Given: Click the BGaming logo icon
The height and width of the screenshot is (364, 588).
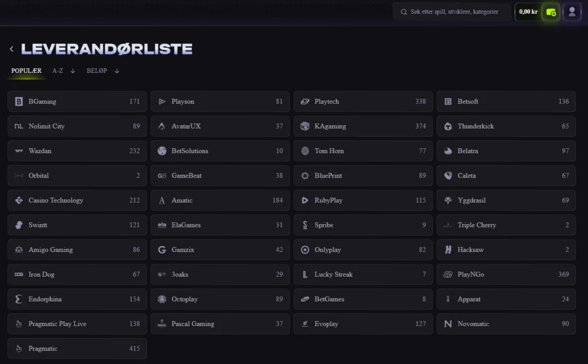Looking at the screenshot, I should [x=19, y=101].
